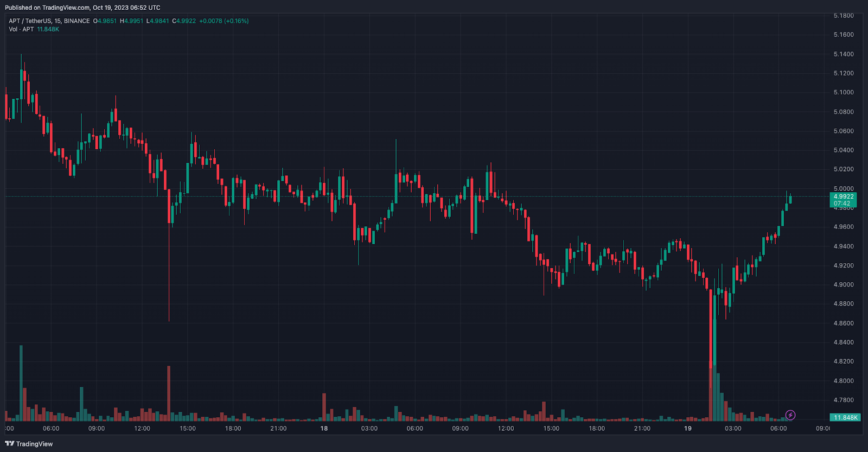The height and width of the screenshot is (452, 868).
Task: Click the 11.848K value beside Vol · APT
Action: (48, 29)
